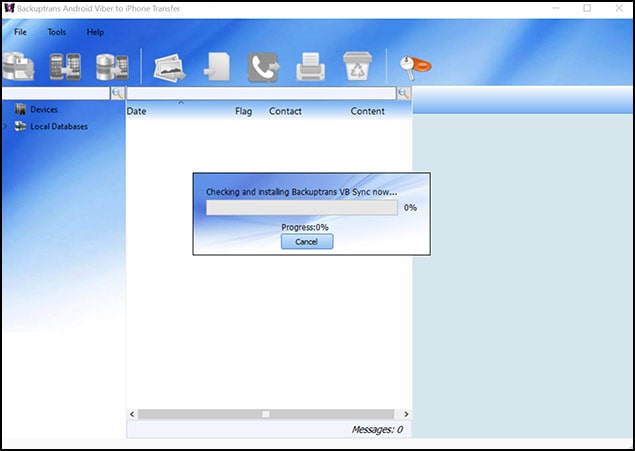Click the Viber phone handset toolbar icon
The image size is (635, 451).
click(x=264, y=66)
